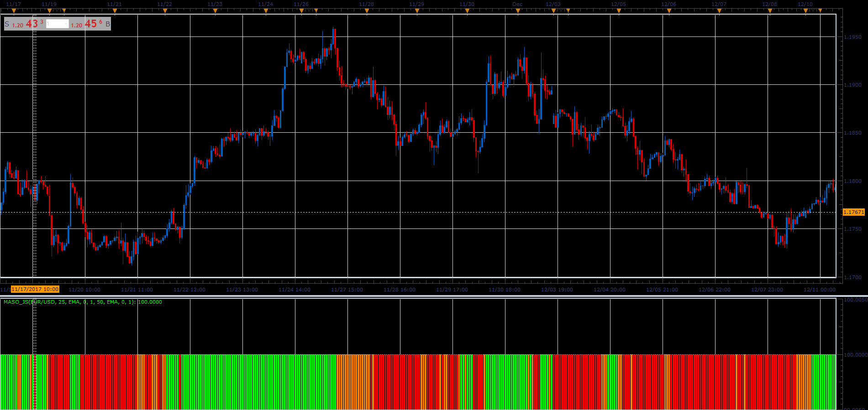The image size is (868, 410).
Task: Click the 1.1850 price axis label
Action: [x=852, y=133]
